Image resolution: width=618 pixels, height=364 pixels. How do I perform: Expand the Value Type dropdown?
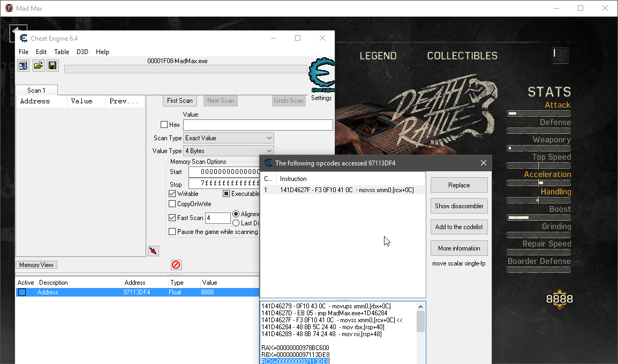tap(228, 151)
